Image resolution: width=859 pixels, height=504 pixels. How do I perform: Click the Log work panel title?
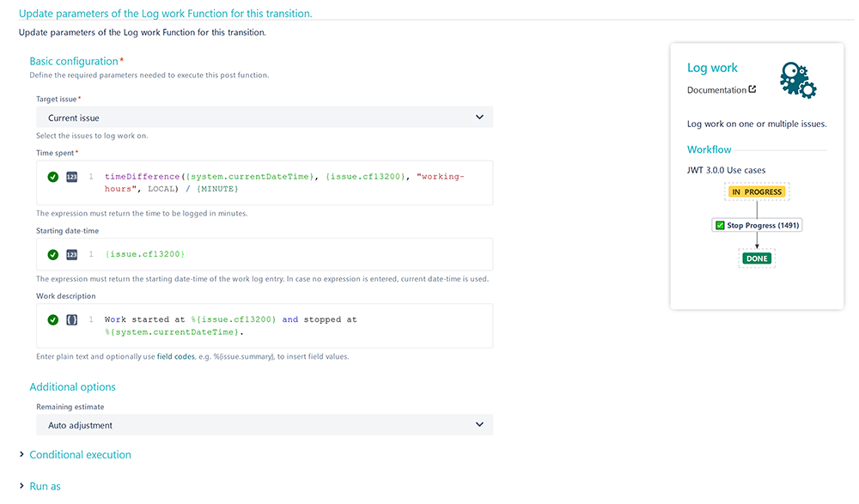point(712,68)
